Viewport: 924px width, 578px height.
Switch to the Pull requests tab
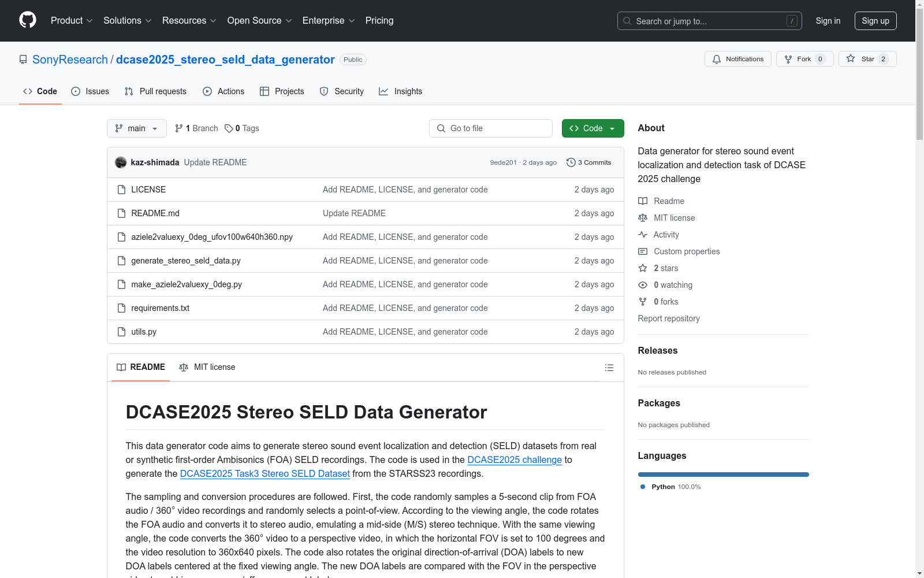click(155, 91)
